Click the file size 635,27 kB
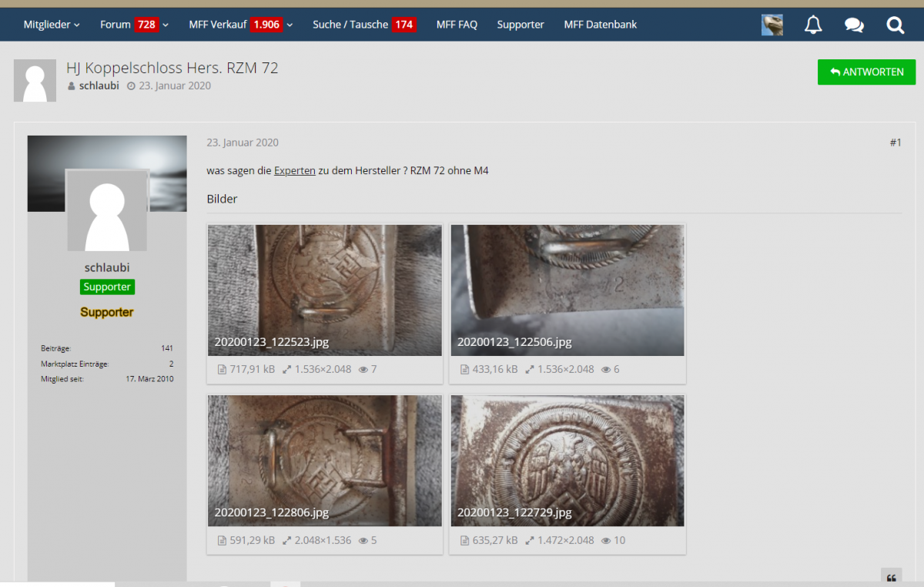The height and width of the screenshot is (587, 924). 495,541
